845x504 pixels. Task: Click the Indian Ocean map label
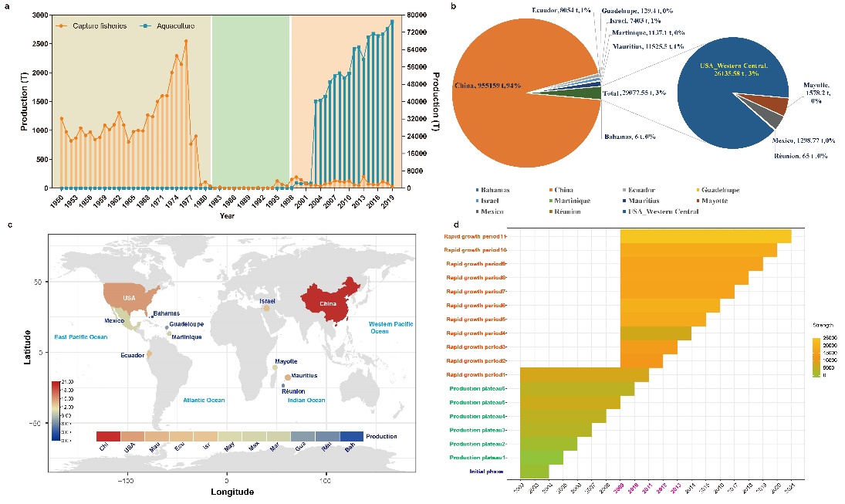click(x=306, y=400)
